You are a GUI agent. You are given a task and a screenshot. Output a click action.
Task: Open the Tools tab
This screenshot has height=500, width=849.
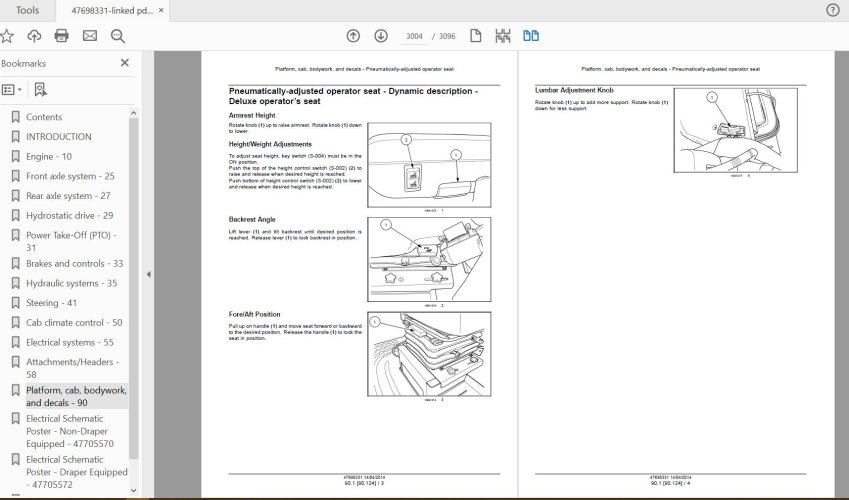tap(27, 10)
